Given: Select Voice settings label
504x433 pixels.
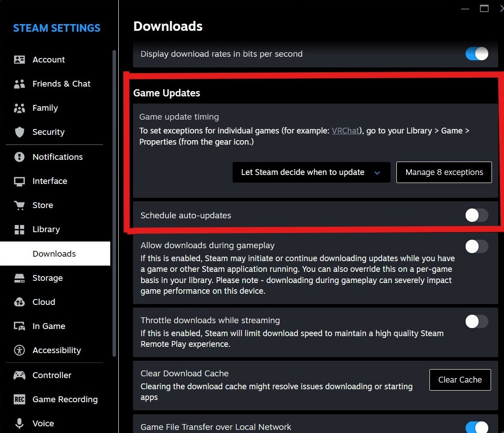Looking at the screenshot, I should coord(43,423).
